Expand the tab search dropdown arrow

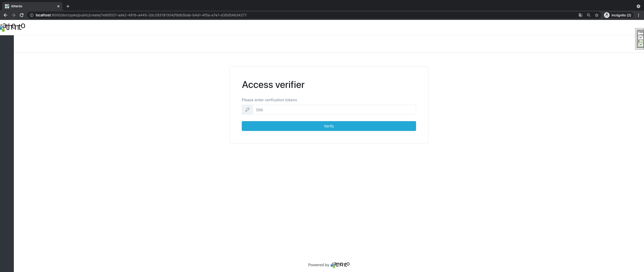[638, 6]
